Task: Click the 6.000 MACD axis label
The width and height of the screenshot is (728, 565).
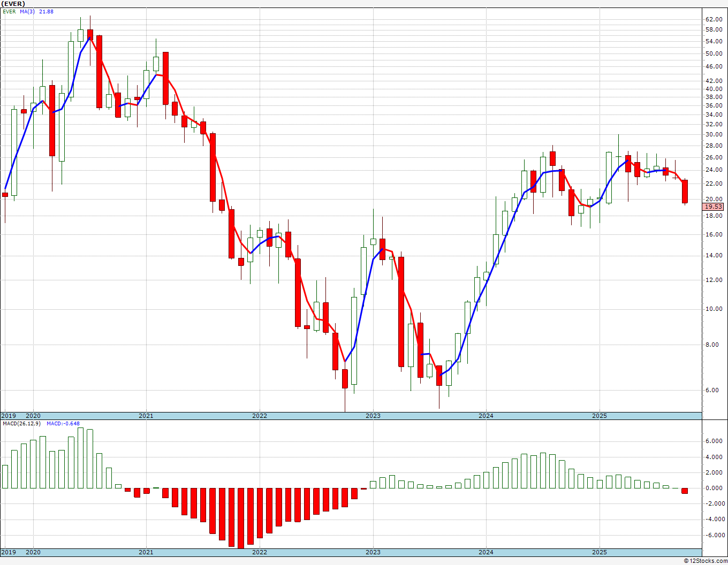Action: pyautogui.click(x=715, y=441)
